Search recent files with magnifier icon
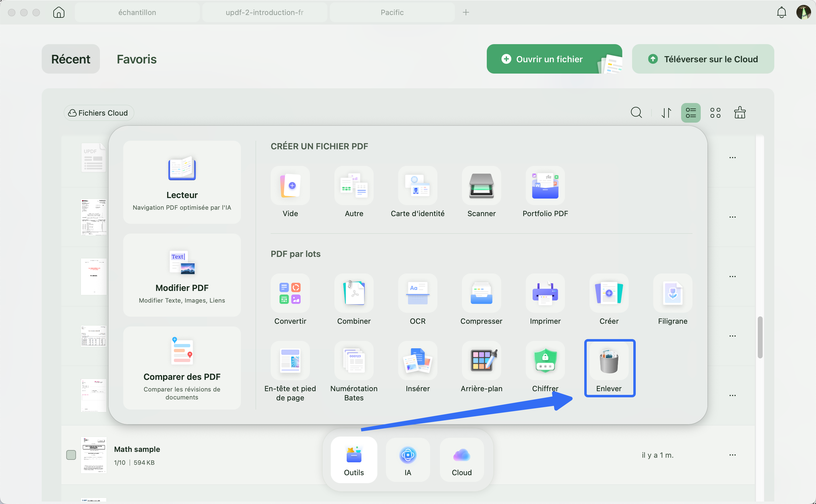816x504 pixels. (636, 113)
